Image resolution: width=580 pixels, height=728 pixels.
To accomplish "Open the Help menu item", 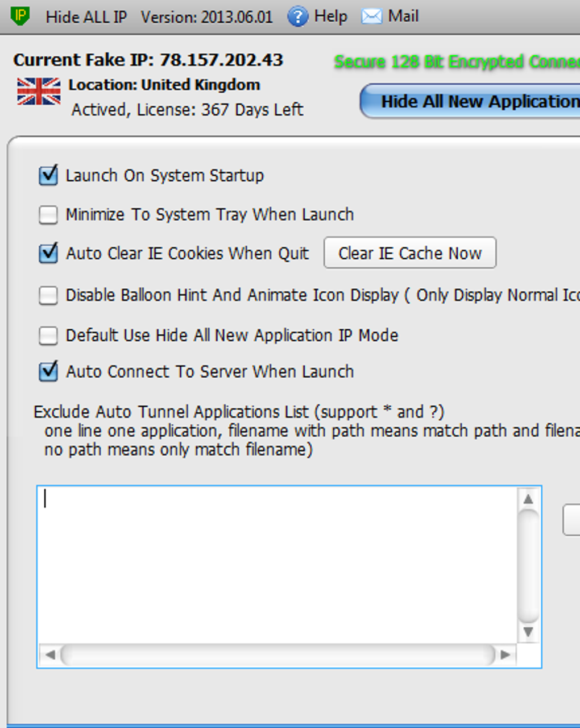I will pyautogui.click(x=330, y=16).
